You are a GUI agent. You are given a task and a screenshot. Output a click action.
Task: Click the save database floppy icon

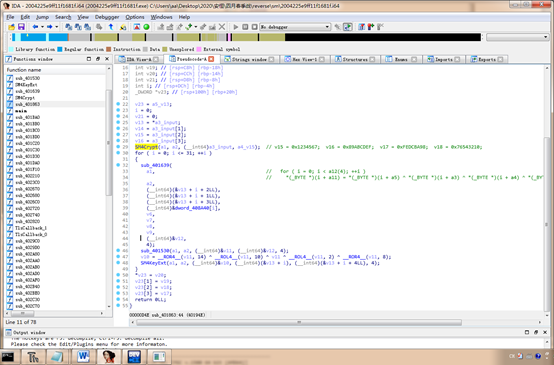[21, 27]
